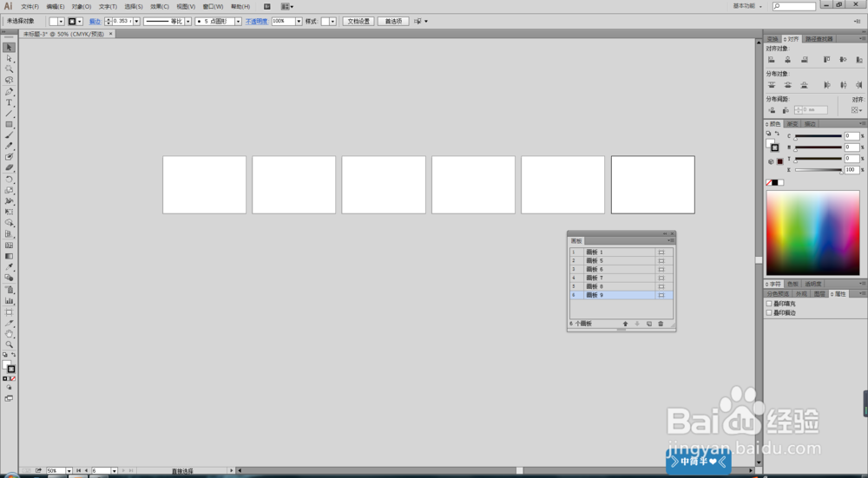The height and width of the screenshot is (478, 868).
Task: Select the Selection tool (black arrow)
Action: pos(9,48)
